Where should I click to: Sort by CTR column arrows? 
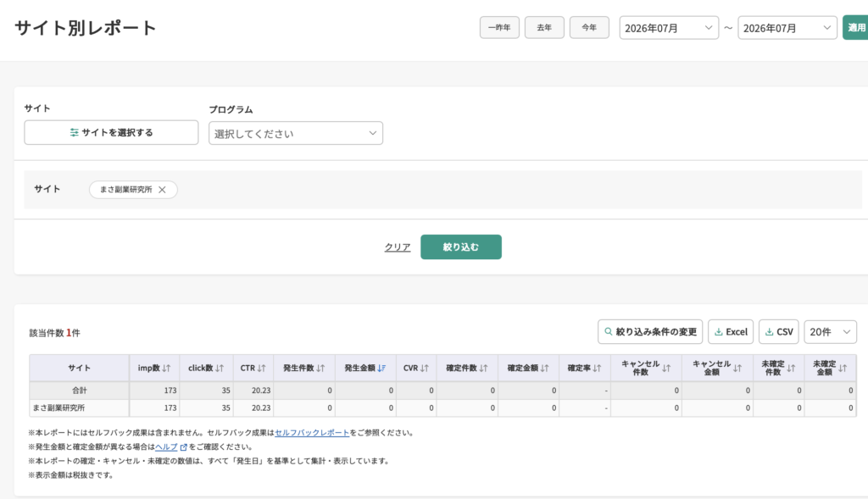pos(262,368)
